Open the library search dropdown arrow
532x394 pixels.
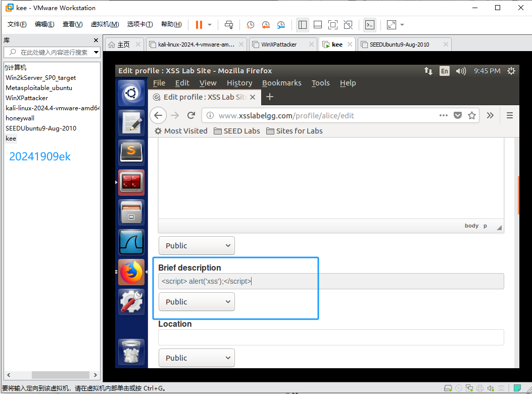pos(96,52)
